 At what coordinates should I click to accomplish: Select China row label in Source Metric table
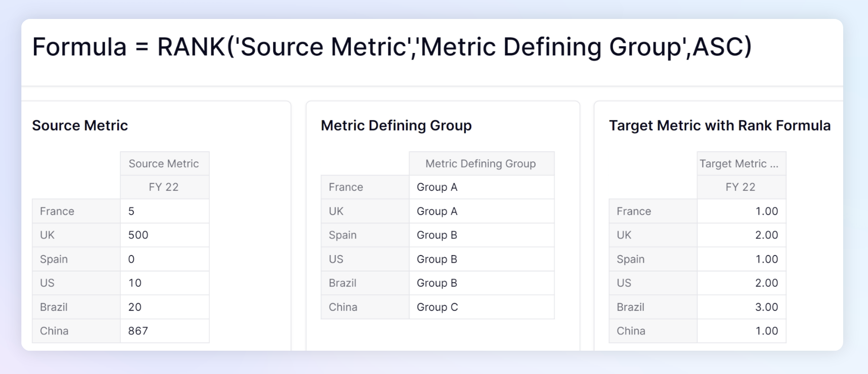tap(76, 331)
